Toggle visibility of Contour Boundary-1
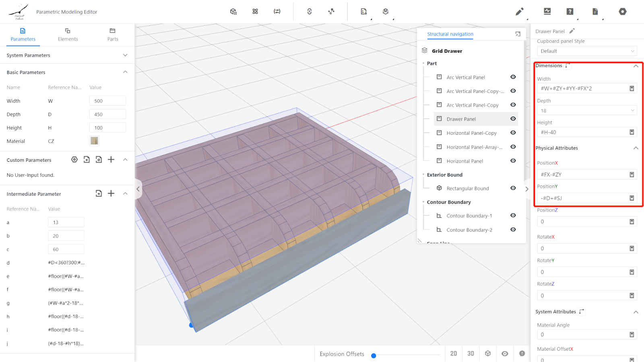644x362 pixels. click(513, 216)
